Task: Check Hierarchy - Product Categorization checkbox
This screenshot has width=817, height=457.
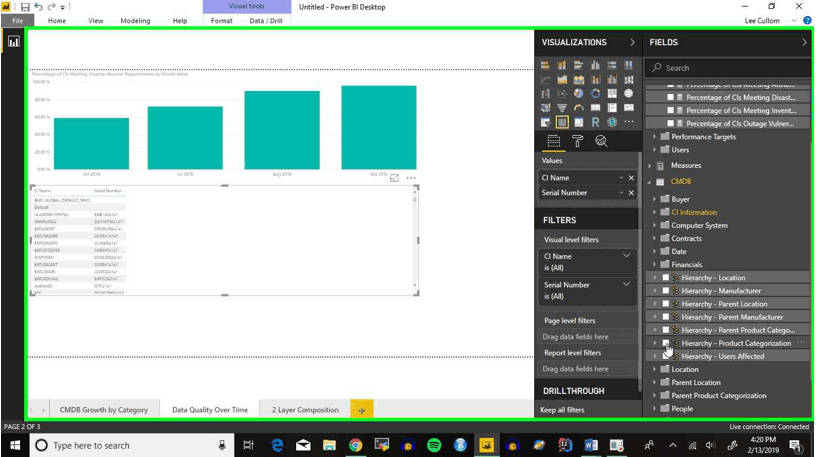Action: coord(666,343)
